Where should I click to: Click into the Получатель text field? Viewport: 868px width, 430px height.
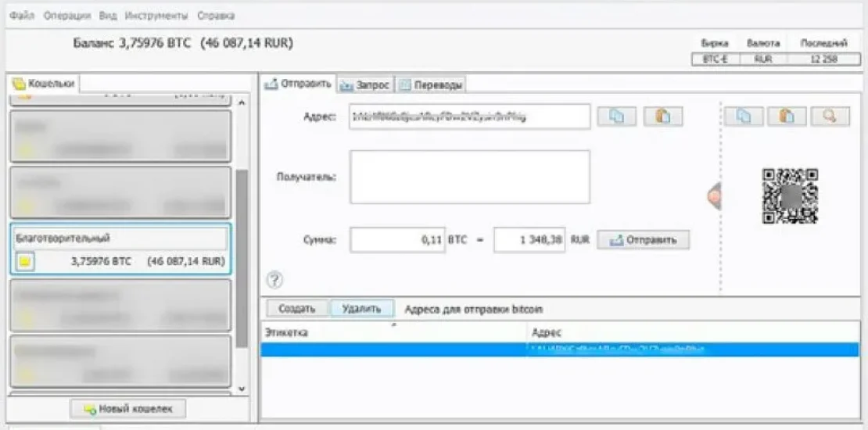pos(469,177)
